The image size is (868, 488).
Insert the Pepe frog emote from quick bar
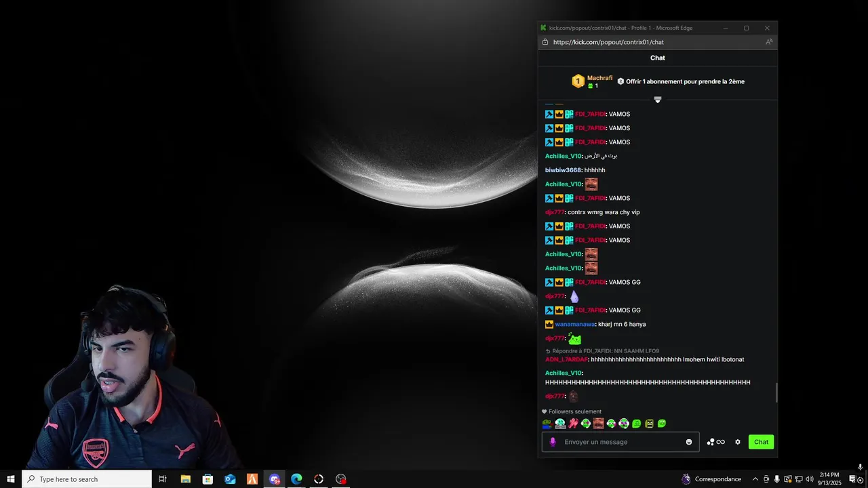(x=547, y=424)
